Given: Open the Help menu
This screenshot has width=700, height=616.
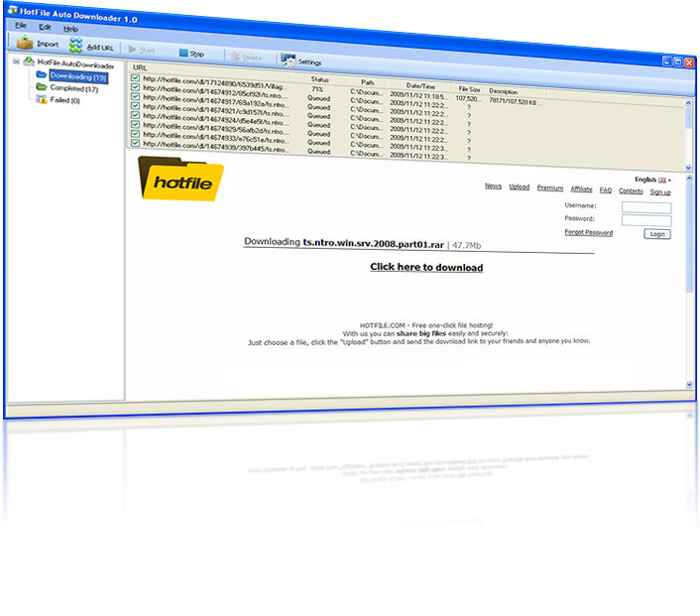Looking at the screenshot, I should click(70, 29).
